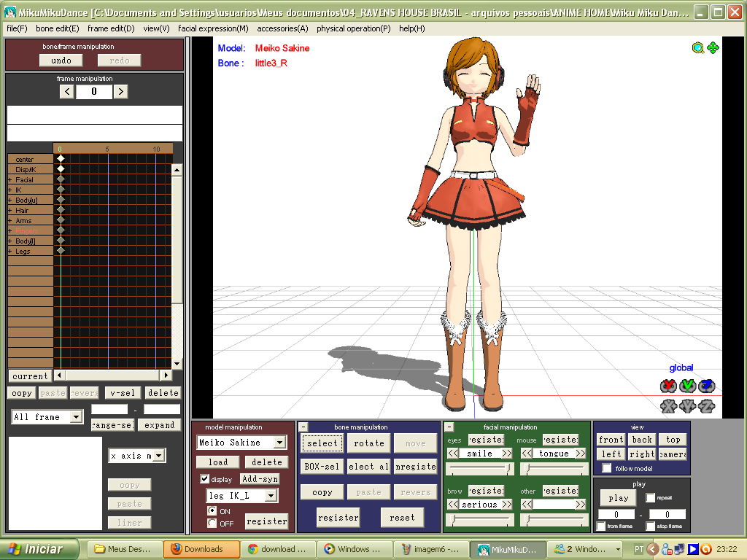
Task: Open the x axis m dropdown
Action: click(159, 456)
